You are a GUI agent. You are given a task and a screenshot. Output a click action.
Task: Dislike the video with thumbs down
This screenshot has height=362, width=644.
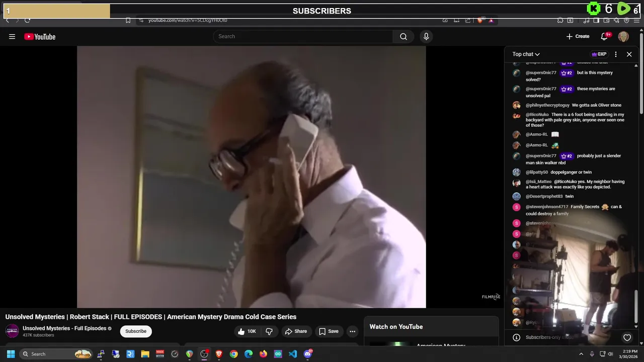(269, 331)
